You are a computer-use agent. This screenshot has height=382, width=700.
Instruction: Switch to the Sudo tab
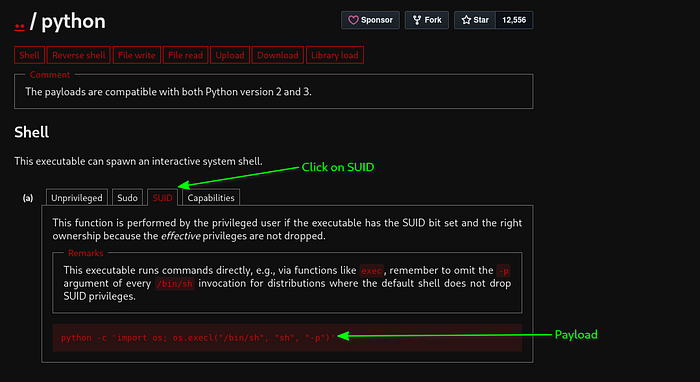(127, 198)
